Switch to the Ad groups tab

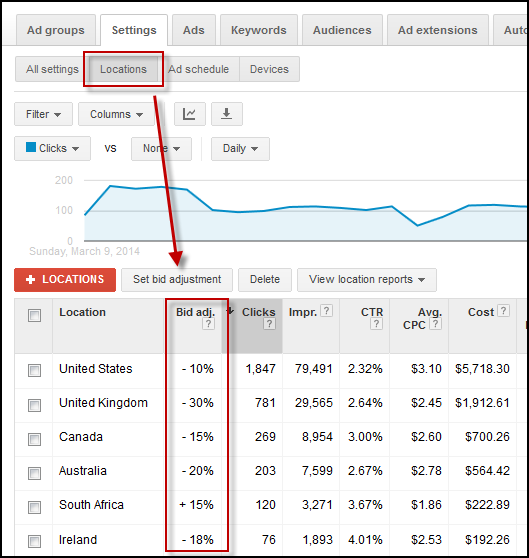tap(56, 30)
